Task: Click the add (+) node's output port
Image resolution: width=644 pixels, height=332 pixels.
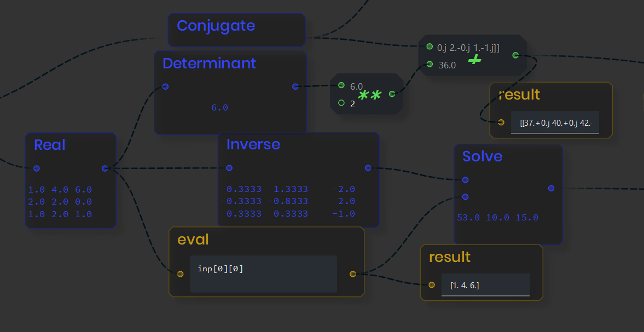Action: tap(515, 55)
